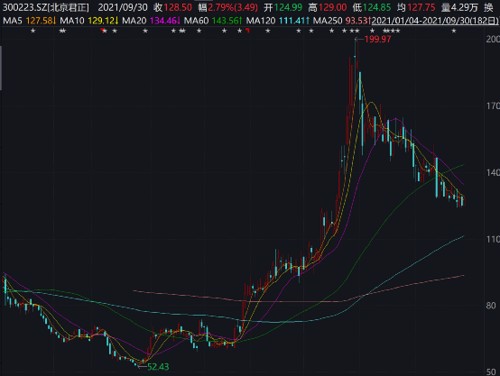Click the 52.43 low price label
Viewport: 500px width, 376px height.
click(158, 367)
